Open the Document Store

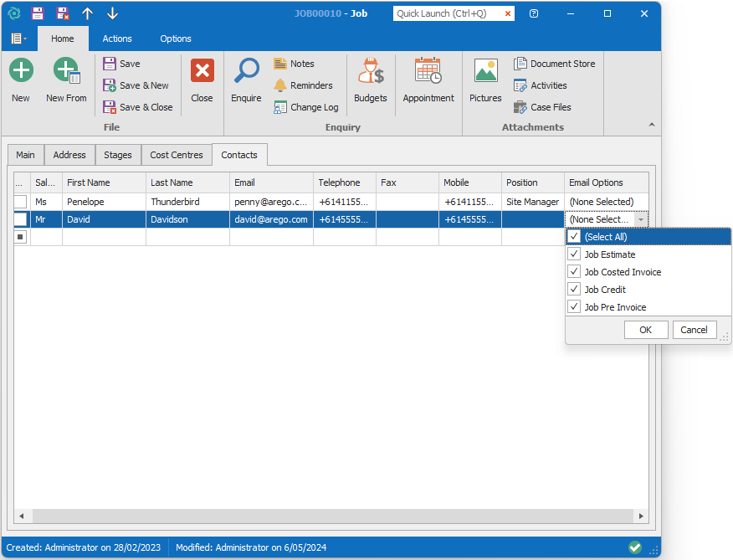(x=554, y=64)
